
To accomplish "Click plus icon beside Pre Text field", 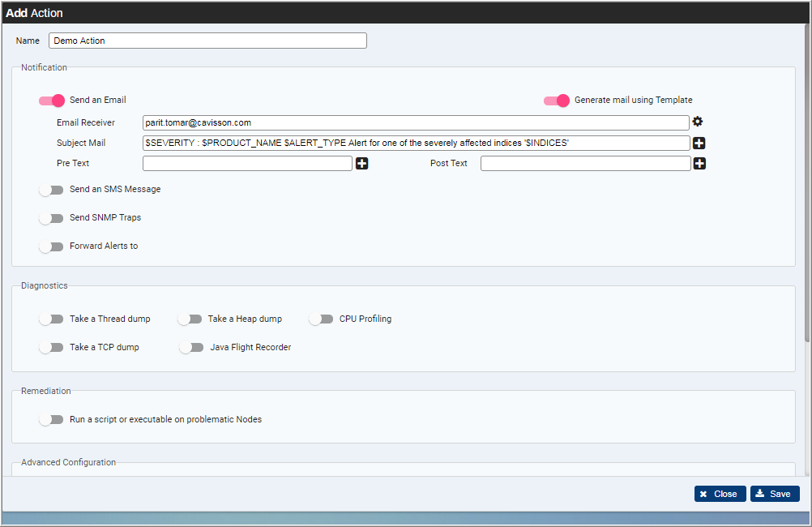I will [362, 163].
